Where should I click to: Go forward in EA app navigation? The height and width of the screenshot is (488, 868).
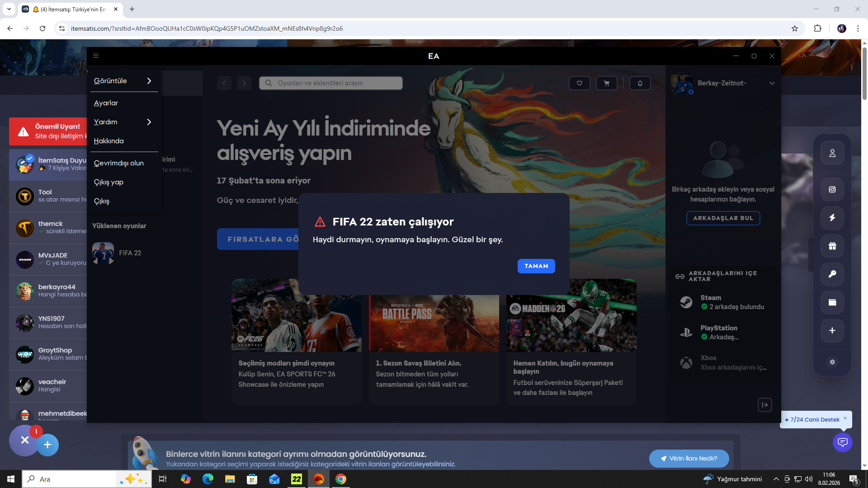coord(244,83)
